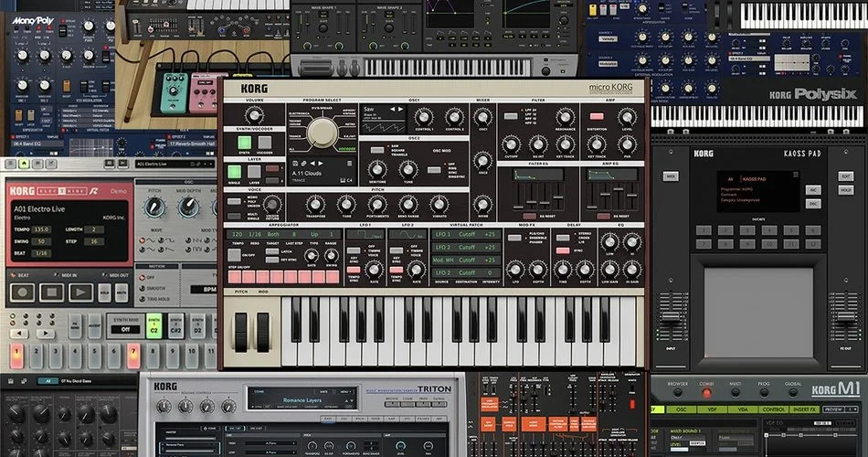Click Kaoss Pad MIDI button
The width and height of the screenshot is (868, 457).
click(x=671, y=176)
